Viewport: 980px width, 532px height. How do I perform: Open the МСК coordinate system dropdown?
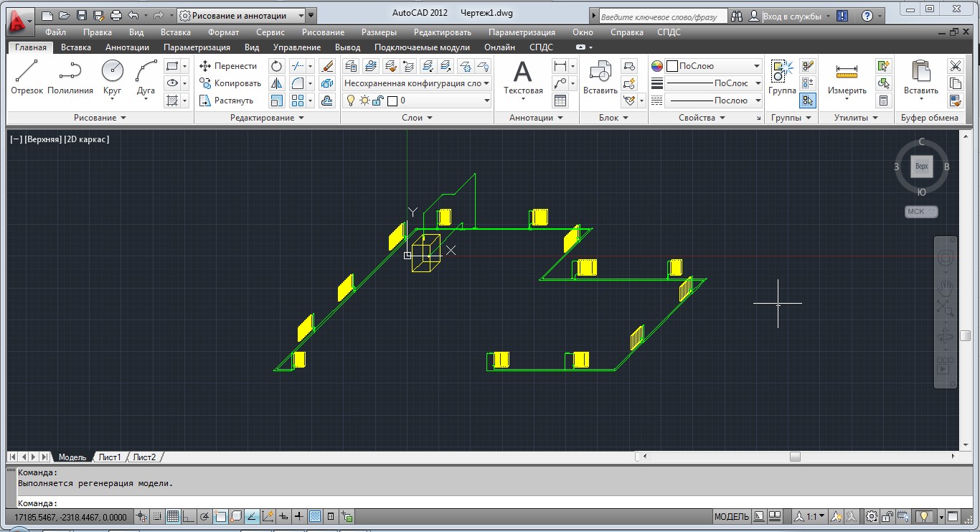(921, 211)
